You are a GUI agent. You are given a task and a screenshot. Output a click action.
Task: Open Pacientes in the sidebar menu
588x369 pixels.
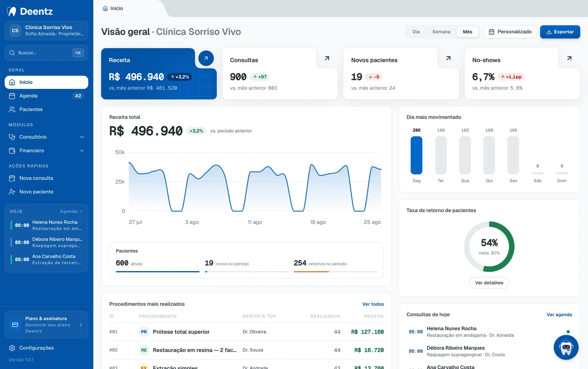click(x=47, y=110)
